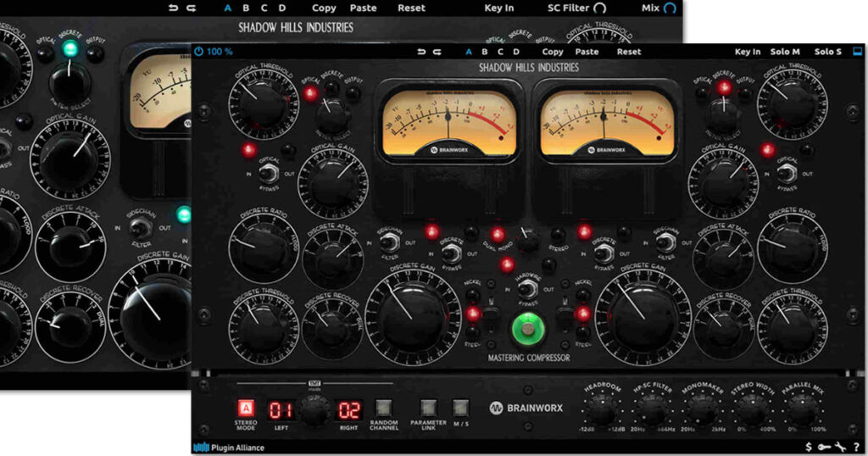This screenshot has width=868, height=456.
Task: Click the Monomaker knob
Action: click(702, 410)
